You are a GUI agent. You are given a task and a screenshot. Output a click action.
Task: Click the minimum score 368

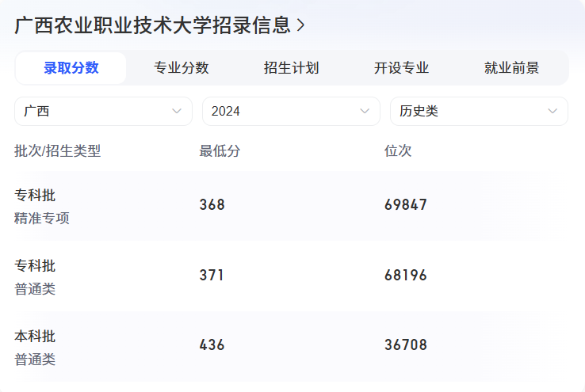pos(212,204)
